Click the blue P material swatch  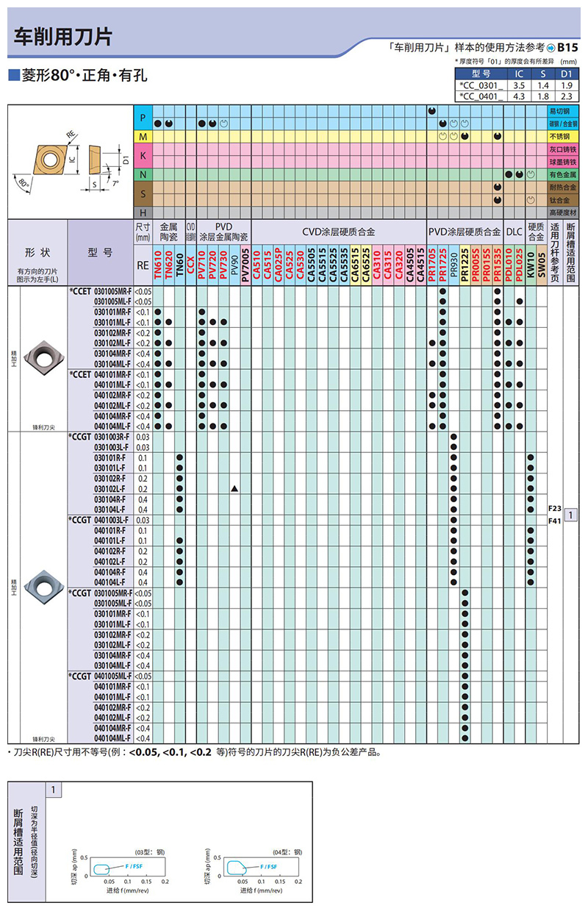coord(143,118)
